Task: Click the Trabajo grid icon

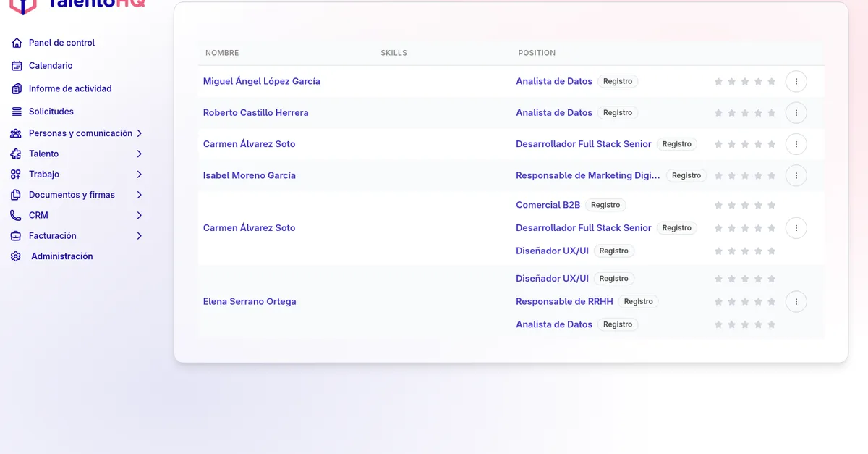Action: [16, 175]
